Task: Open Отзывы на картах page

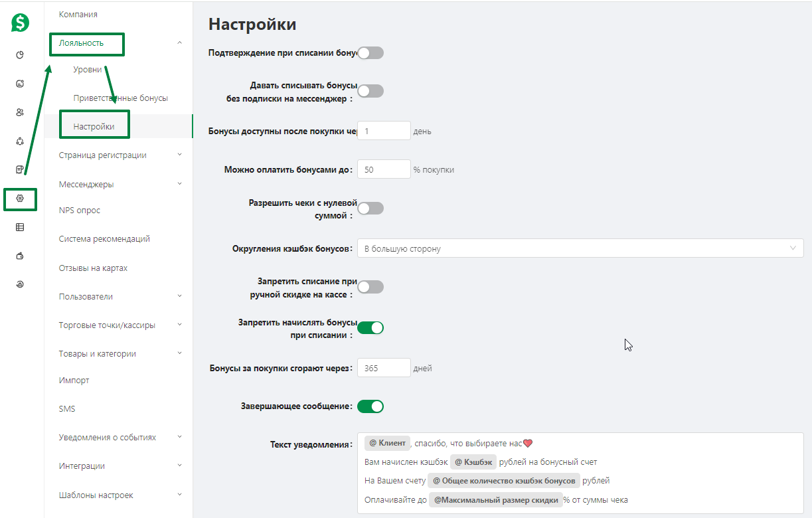Action: [x=93, y=268]
